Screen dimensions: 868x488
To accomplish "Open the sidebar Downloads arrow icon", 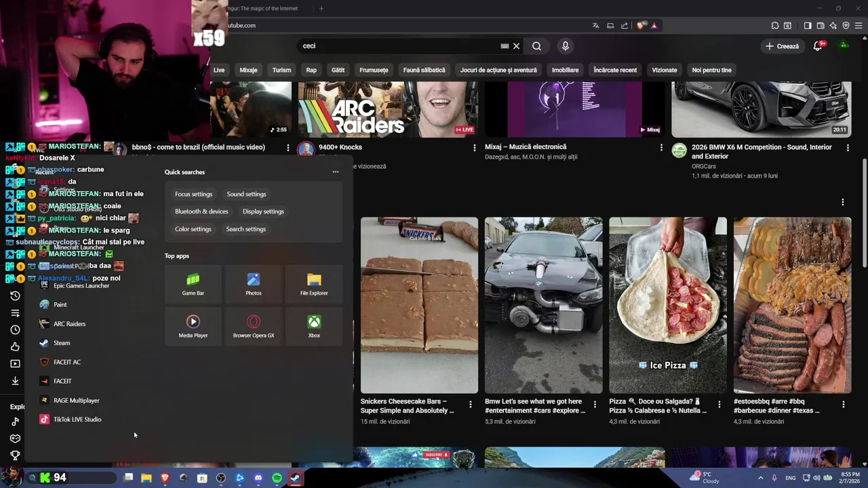I will (x=15, y=381).
